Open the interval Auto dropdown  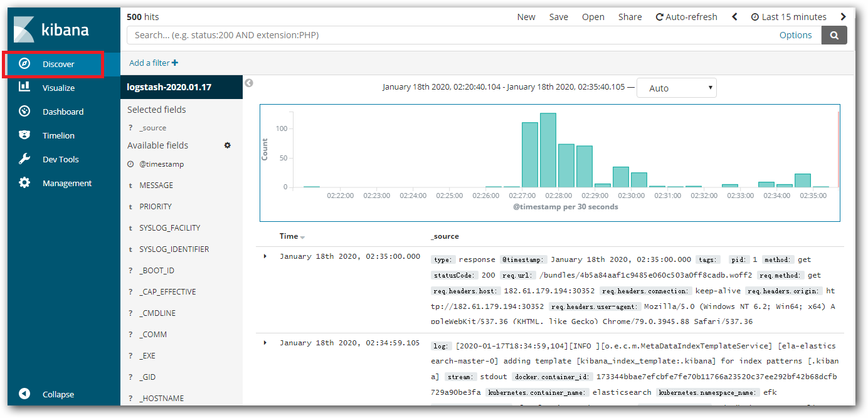click(676, 88)
